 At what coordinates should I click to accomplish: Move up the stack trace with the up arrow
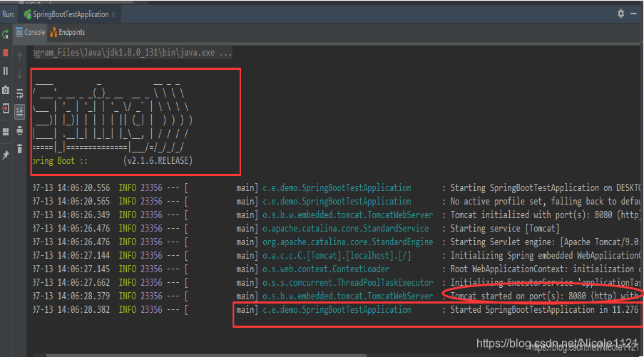coord(19,56)
